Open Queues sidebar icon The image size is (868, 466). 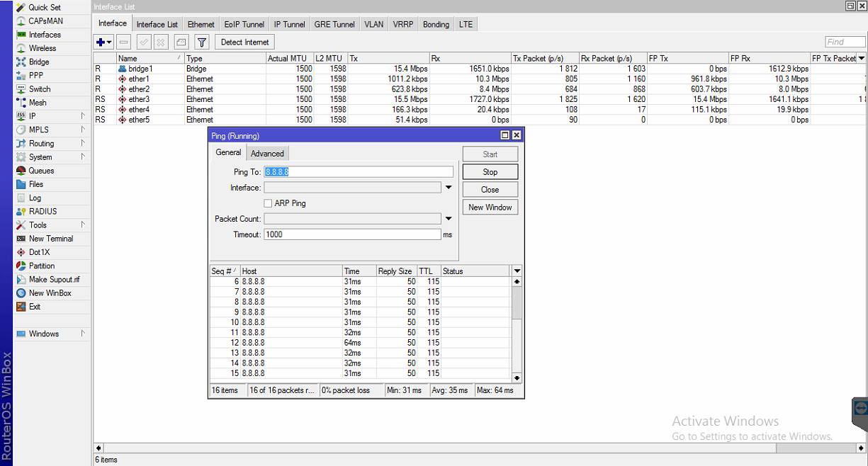coord(21,171)
